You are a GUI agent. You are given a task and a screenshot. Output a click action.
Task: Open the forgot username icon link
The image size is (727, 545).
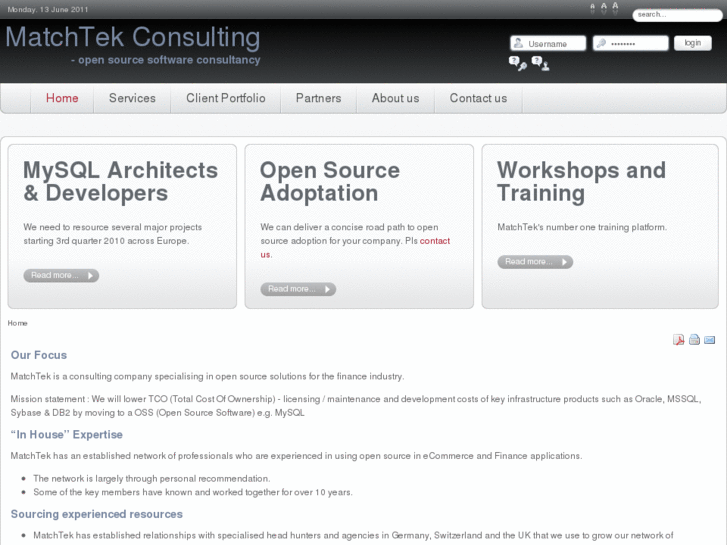pyautogui.click(x=541, y=63)
